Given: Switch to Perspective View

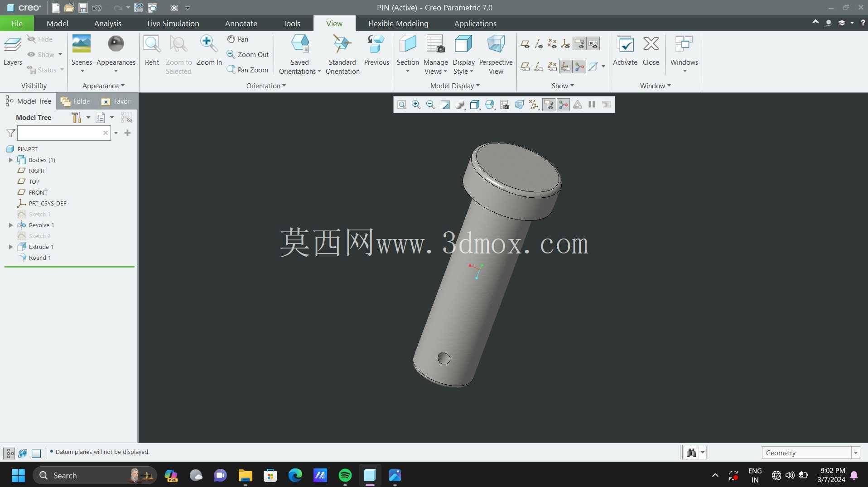Looking at the screenshot, I should click(496, 54).
